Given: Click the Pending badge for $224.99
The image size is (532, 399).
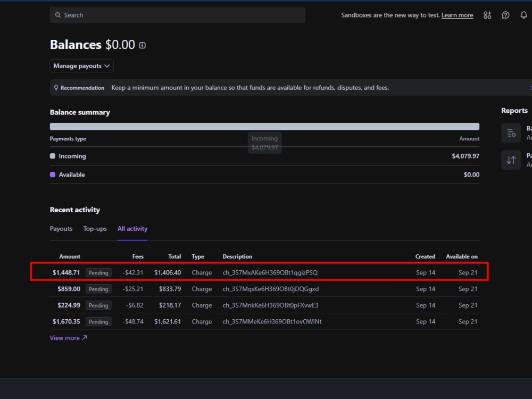Looking at the screenshot, I should 98,305.
